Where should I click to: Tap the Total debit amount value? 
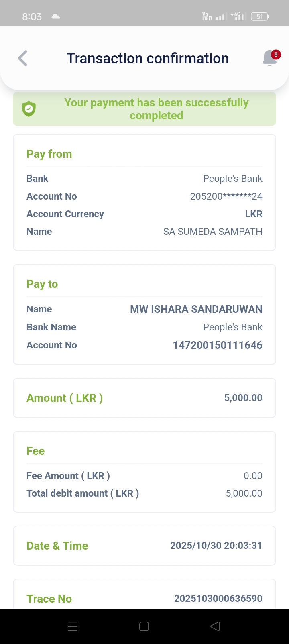pyautogui.click(x=244, y=493)
